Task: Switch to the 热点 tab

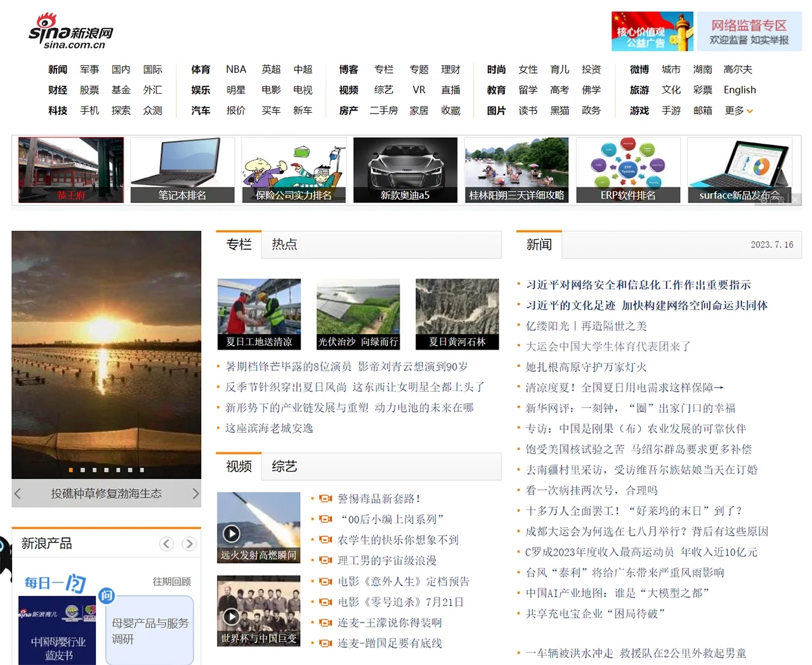Action: click(284, 244)
